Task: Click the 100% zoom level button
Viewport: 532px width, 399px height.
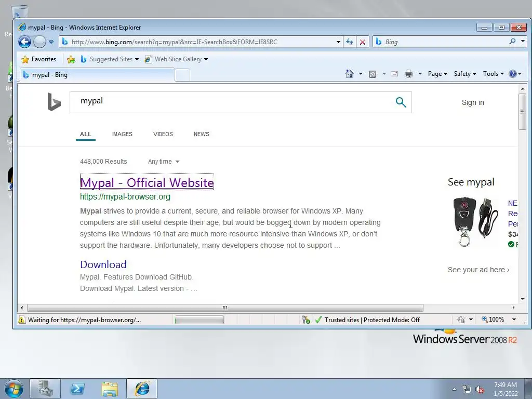Action: tap(493, 320)
